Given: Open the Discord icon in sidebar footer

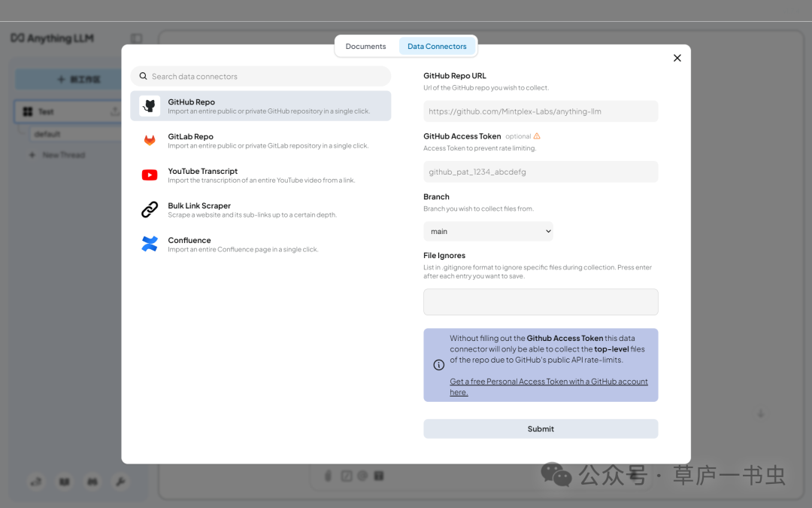Looking at the screenshot, I should point(92,482).
